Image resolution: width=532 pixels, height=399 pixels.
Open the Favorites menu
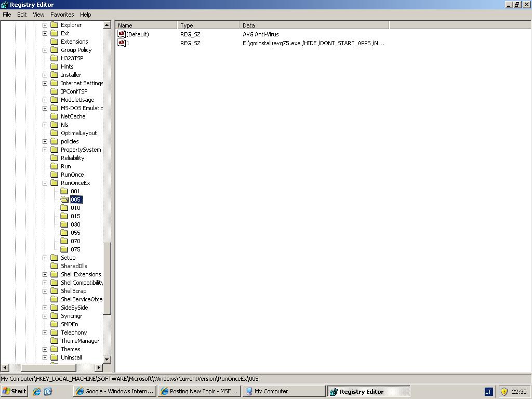point(62,15)
